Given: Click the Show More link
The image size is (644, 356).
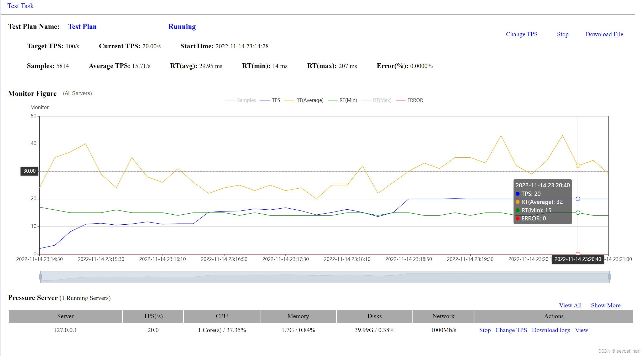Looking at the screenshot, I should (606, 305).
